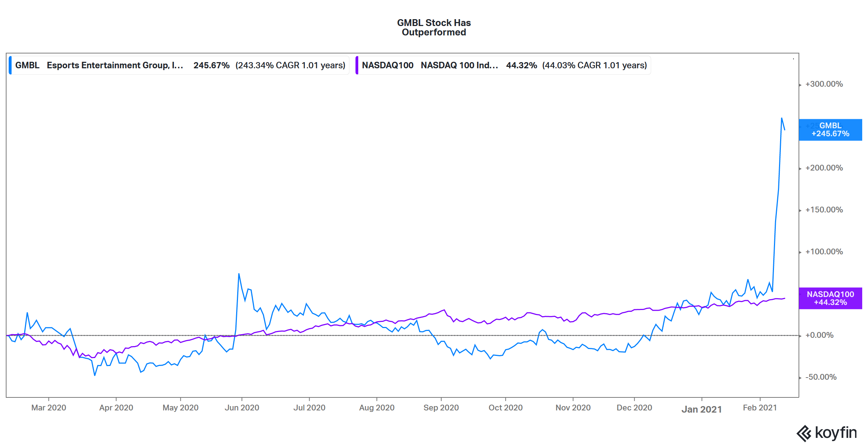Click the purple NASDAQ100 +44.32% price tag
The image size is (868, 448).
(x=830, y=298)
